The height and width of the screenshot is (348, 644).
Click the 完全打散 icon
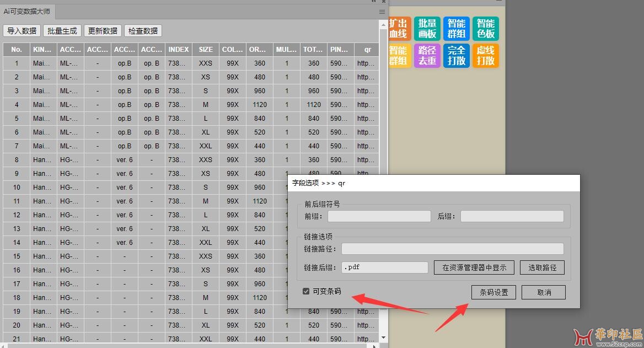point(457,56)
